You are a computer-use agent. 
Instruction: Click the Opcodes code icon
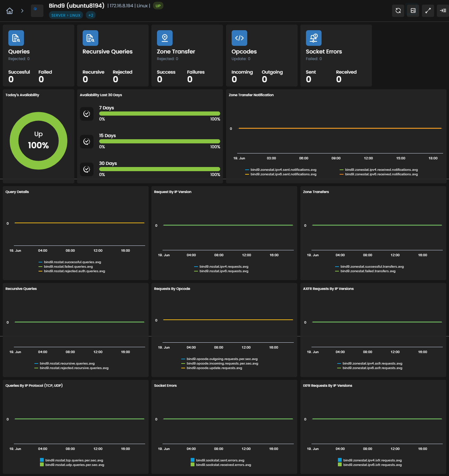[x=239, y=38]
